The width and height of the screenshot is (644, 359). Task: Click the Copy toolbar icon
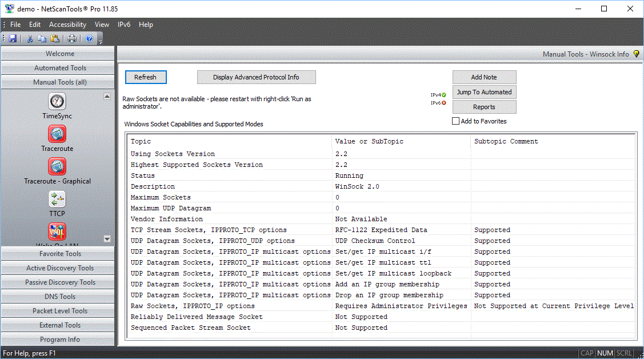click(x=42, y=39)
